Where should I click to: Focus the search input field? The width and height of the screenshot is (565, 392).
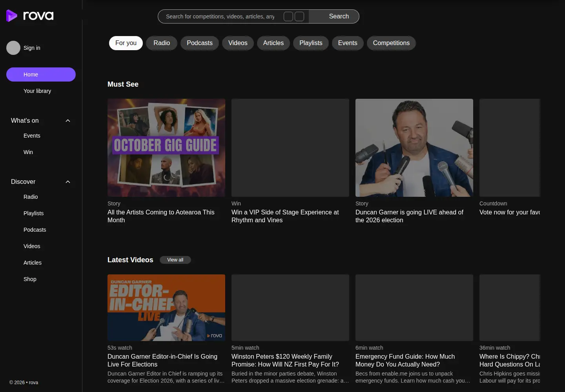click(x=220, y=16)
